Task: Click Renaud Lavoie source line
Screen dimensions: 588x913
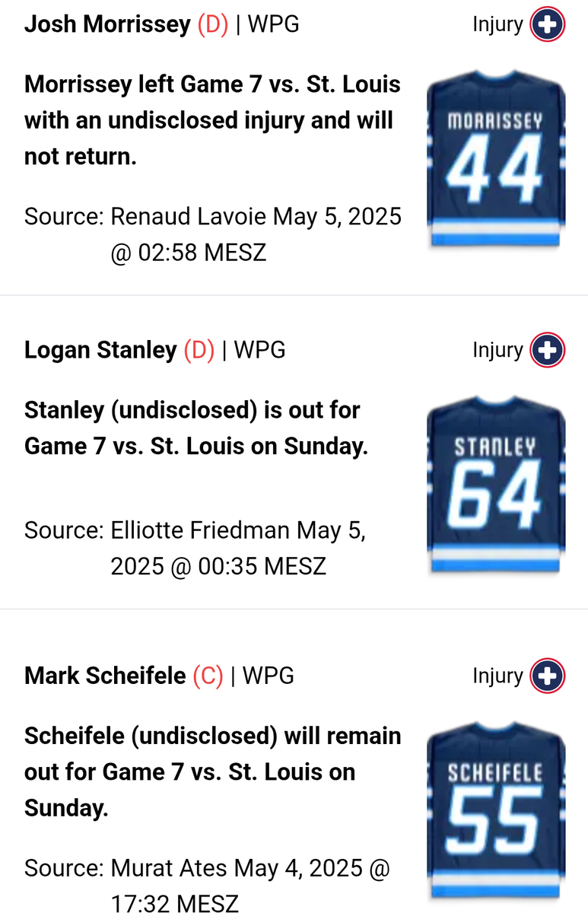Action: (x=212, y=234)
